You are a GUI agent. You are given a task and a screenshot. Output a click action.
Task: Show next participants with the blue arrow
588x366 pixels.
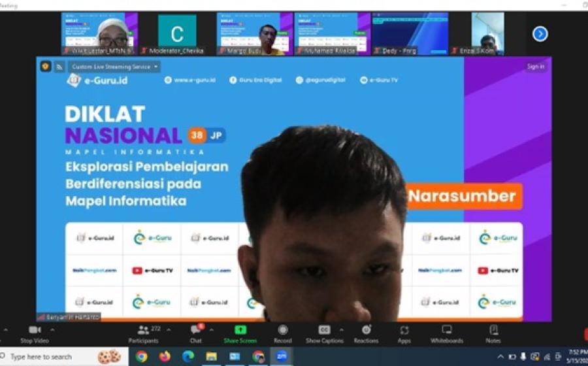click(540, 33)
